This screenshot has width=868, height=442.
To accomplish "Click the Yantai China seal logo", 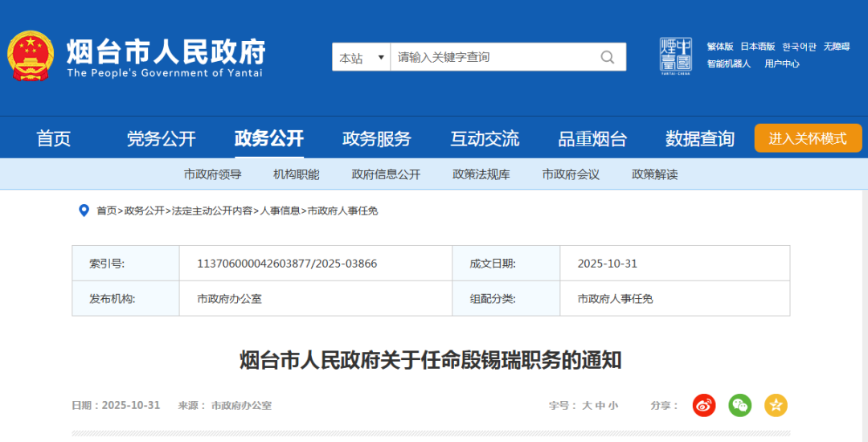I will tap(675, 56).
